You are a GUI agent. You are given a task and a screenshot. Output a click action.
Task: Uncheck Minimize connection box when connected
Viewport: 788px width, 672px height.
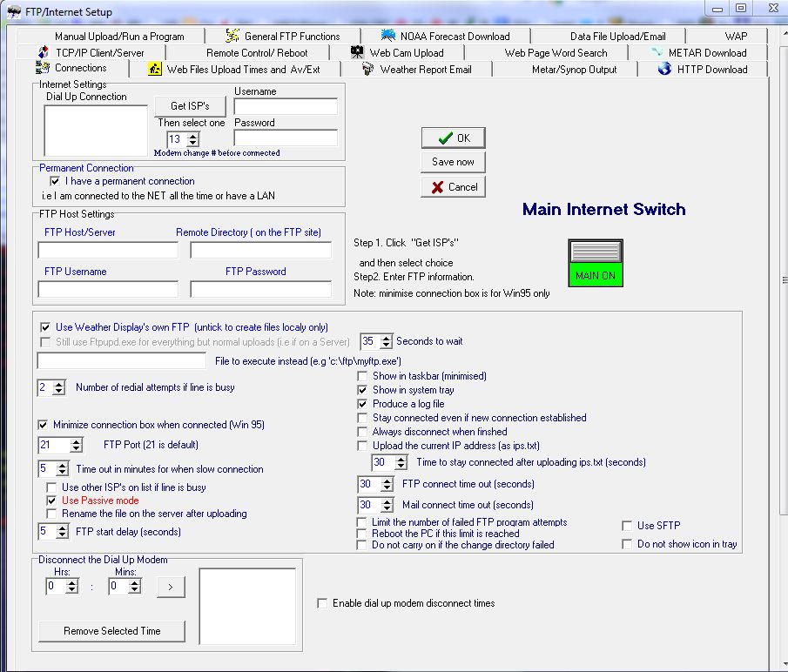click(x=44, y=425)
